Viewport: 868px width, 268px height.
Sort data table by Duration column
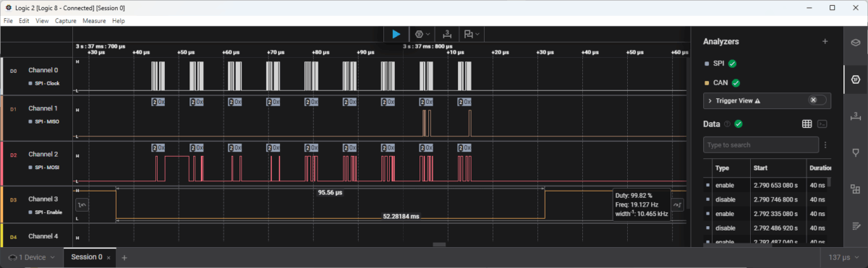tap(820, 168)
